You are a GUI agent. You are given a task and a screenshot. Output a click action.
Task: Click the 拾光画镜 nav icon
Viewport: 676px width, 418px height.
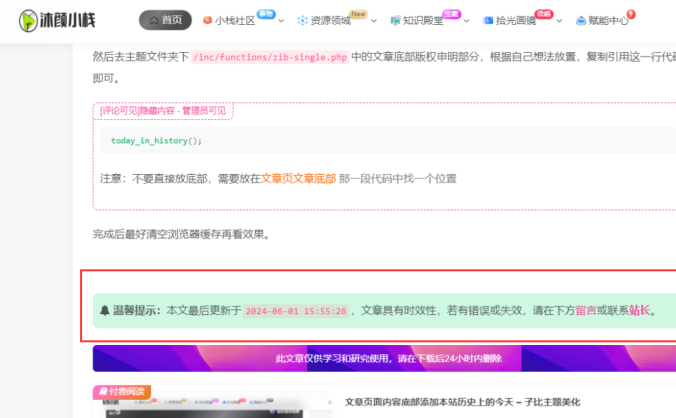point(488,20)
